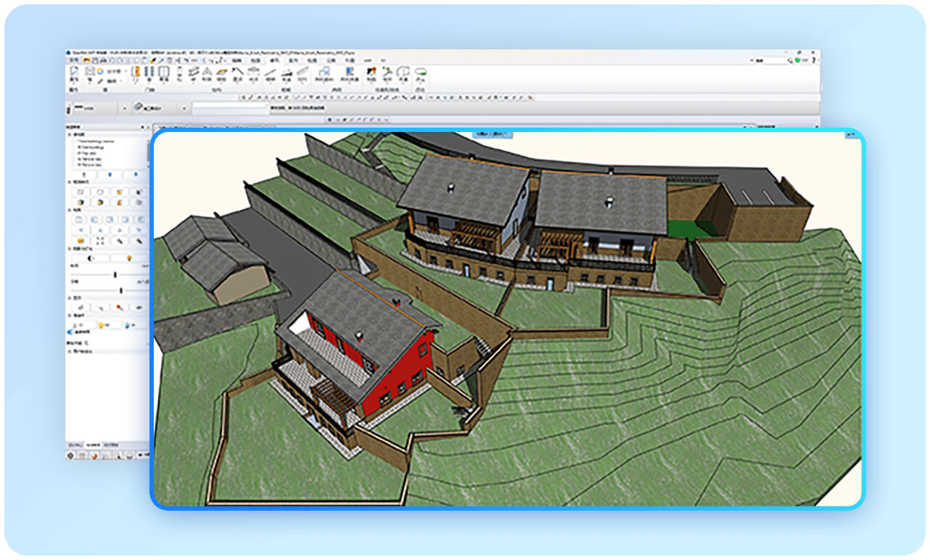Adjust the lower slider in the left panel
Screen dimensions: 930x560
[x=121, y=290]
